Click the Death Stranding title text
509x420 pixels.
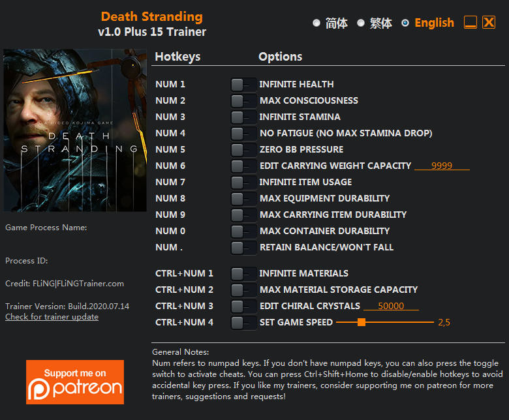(x=152, y=16)
